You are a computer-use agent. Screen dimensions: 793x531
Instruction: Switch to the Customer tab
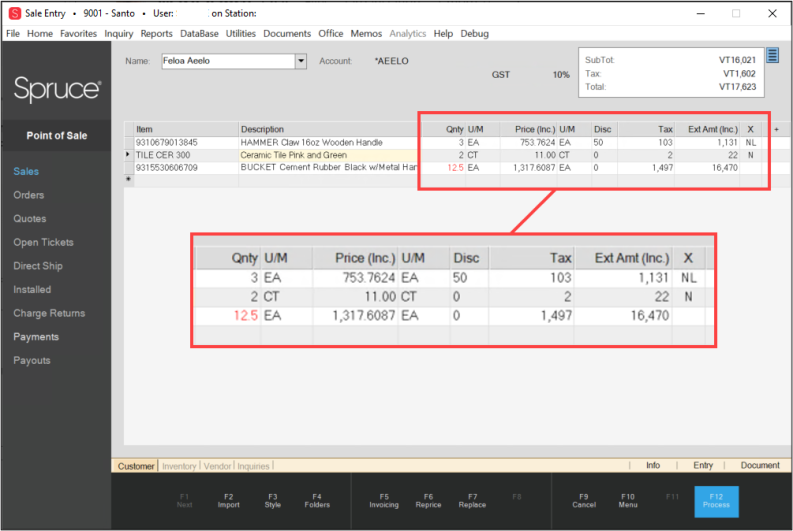136,466
